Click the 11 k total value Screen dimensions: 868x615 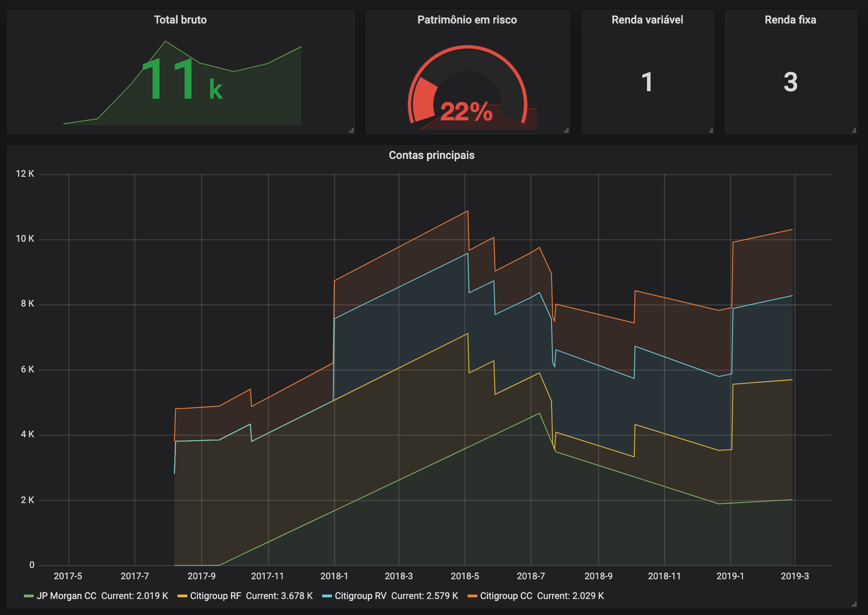pyautogui.click(x=182, y=79)
